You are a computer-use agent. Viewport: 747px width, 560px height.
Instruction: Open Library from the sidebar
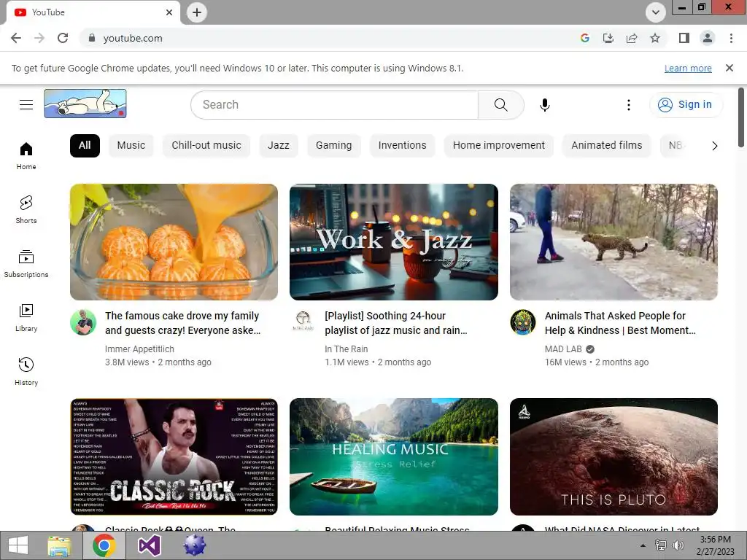[26, 318]
